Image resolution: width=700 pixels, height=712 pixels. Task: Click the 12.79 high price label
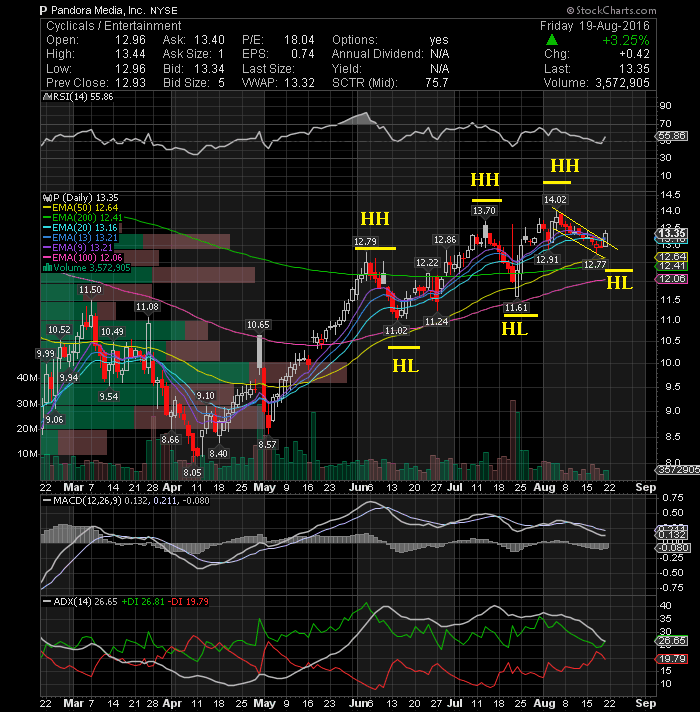coord(365,242)
